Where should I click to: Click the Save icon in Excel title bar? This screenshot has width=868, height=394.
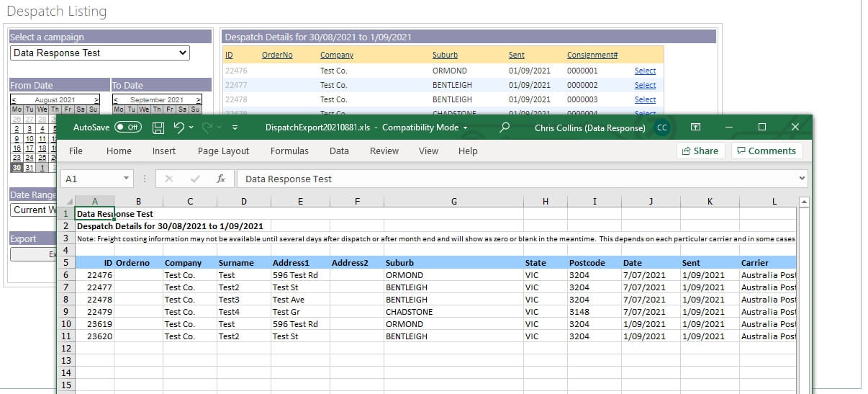(x=158, y=127)
